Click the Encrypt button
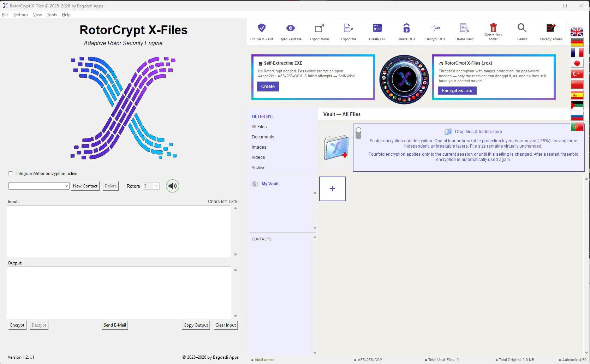This screenshot has width=590, height=364. 17,325
